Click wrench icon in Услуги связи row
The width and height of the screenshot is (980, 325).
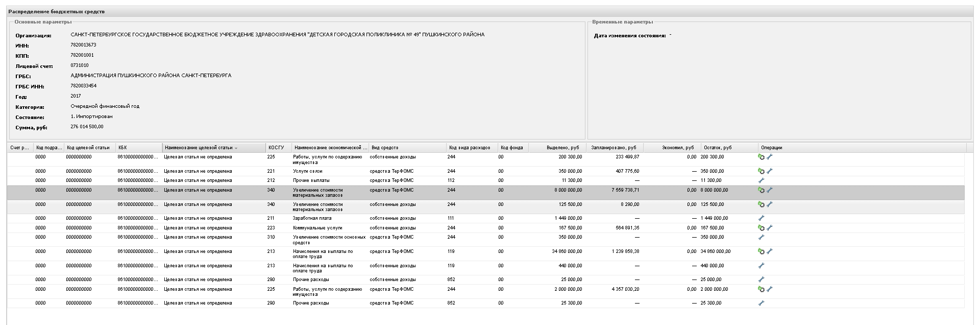tap(770, 171)
